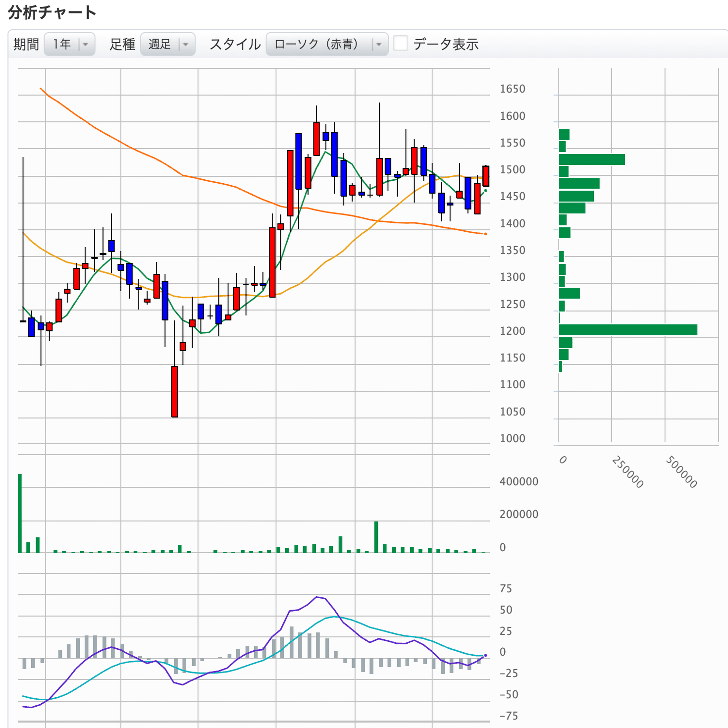Click the latest red candlestick near 1500
The image size is (728, 728).
(x=486, y=176)
